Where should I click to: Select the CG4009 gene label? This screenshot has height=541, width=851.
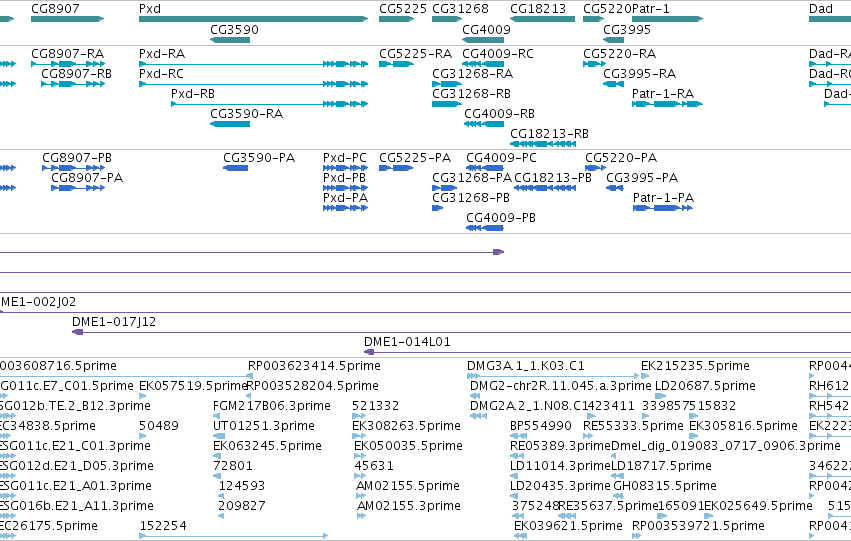[x=486, y=29]
